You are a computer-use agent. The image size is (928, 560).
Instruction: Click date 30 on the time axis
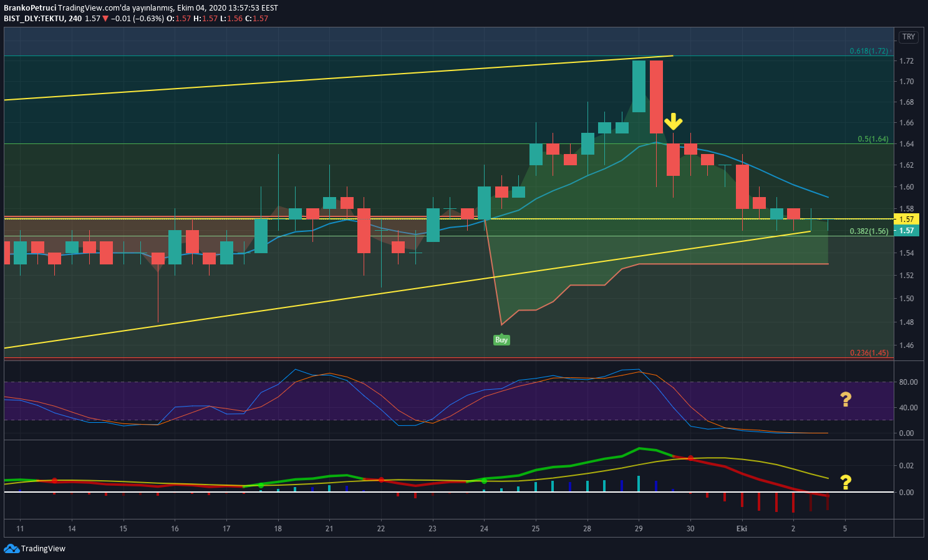click(690, 529)
